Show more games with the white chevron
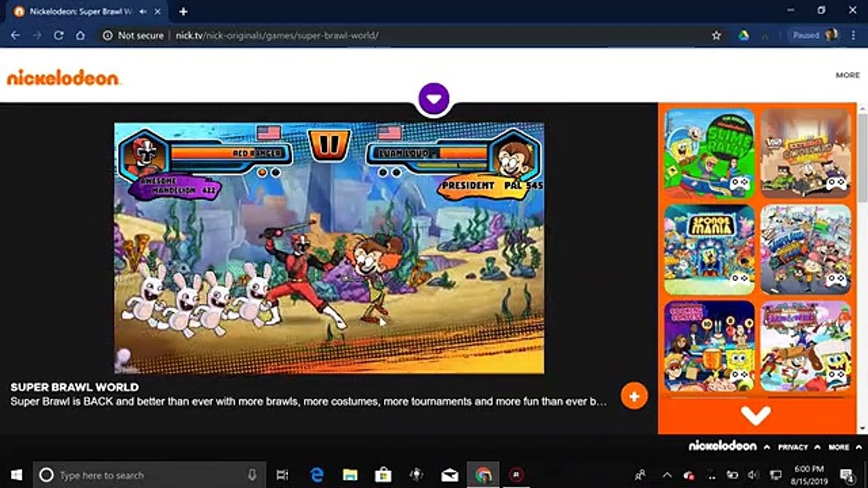 [755, 415]
